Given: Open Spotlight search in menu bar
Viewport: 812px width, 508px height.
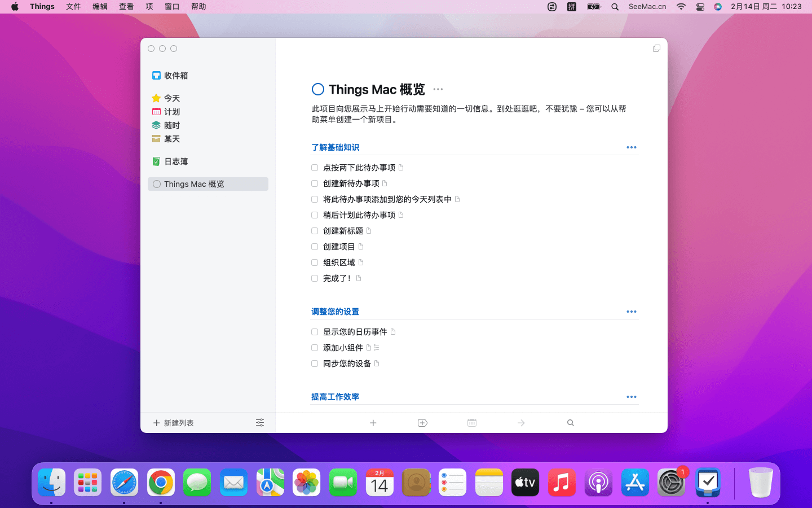Looking at the screenshot, I should [x=615, y=7].
